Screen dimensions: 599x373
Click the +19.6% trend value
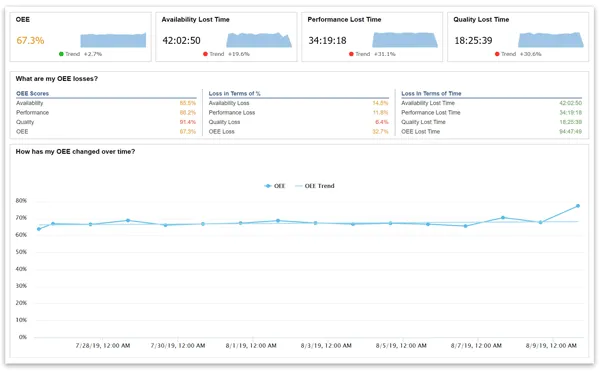239,54
